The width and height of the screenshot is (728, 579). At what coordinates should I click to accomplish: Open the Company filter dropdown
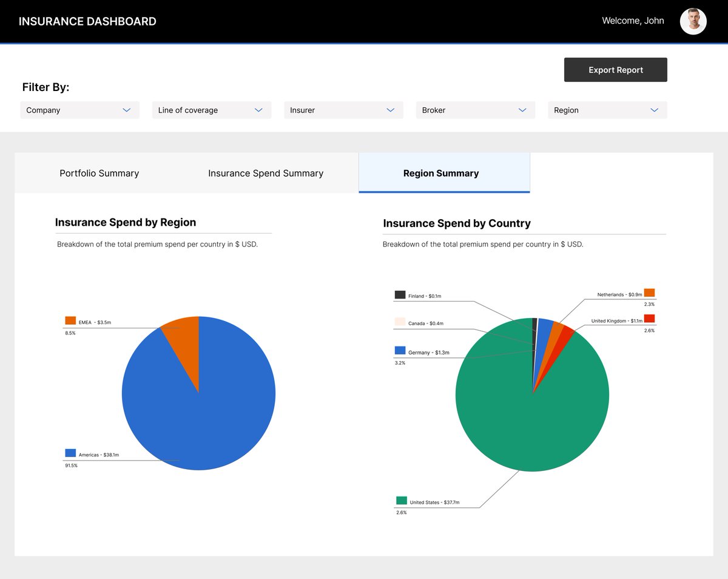pos(79,110)
